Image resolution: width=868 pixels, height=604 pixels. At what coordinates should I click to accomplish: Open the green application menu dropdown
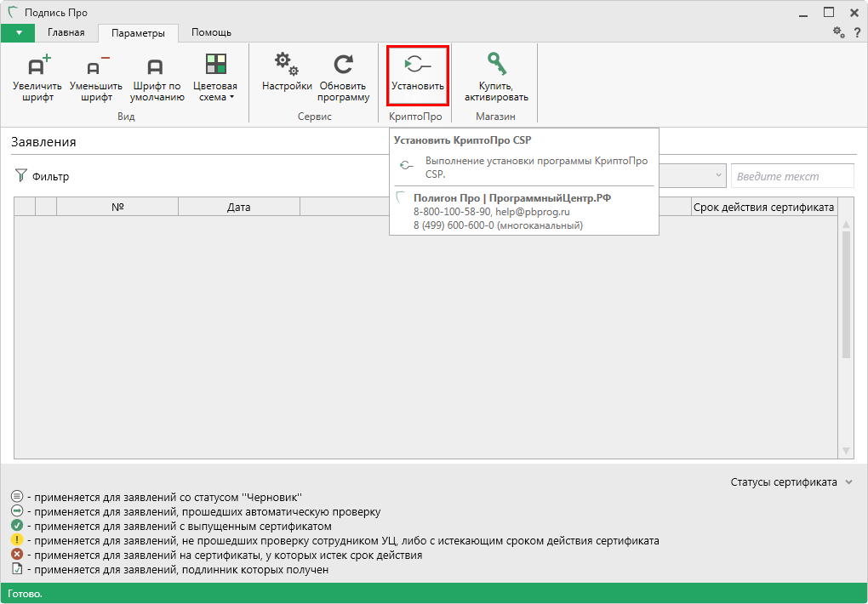click(x=18, y=32)
